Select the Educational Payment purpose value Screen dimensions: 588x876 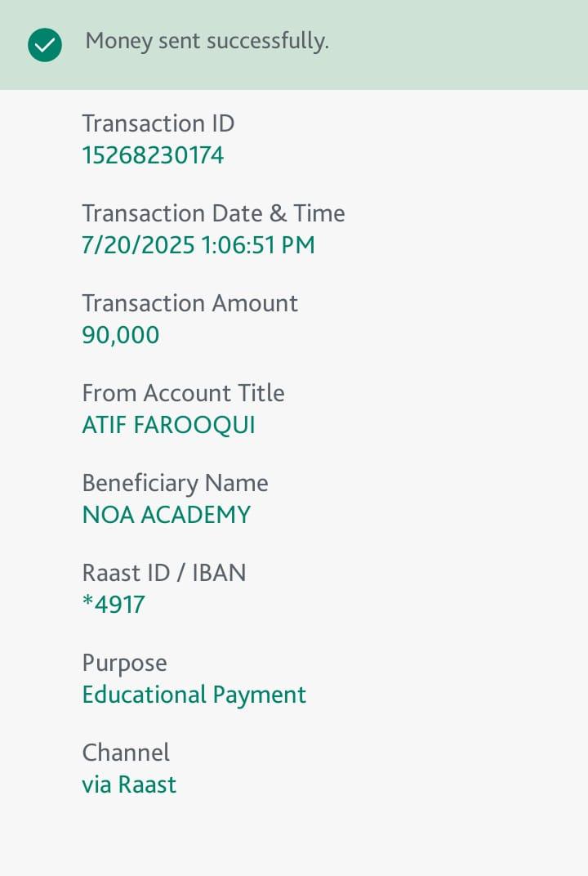194,695
